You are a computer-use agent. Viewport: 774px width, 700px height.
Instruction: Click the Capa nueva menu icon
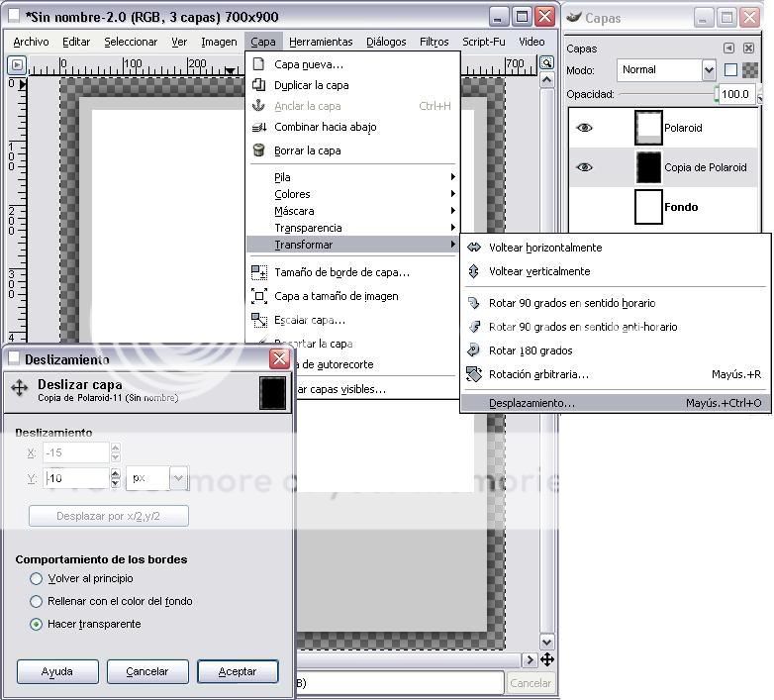pyautogui.click(x=259, y=64)
